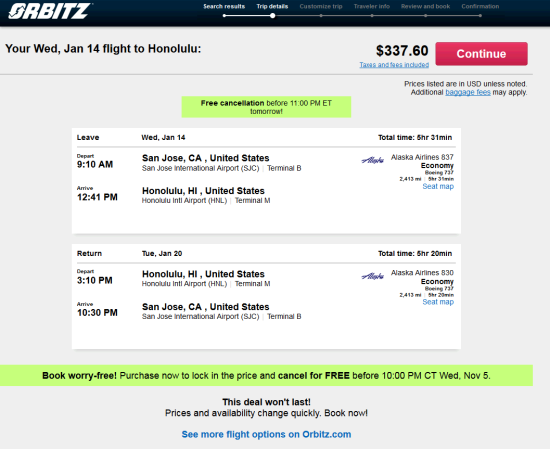Viewport: 550px width, 449px height.
Task: Go to Search results step
Action: click(x=224, y=6)
